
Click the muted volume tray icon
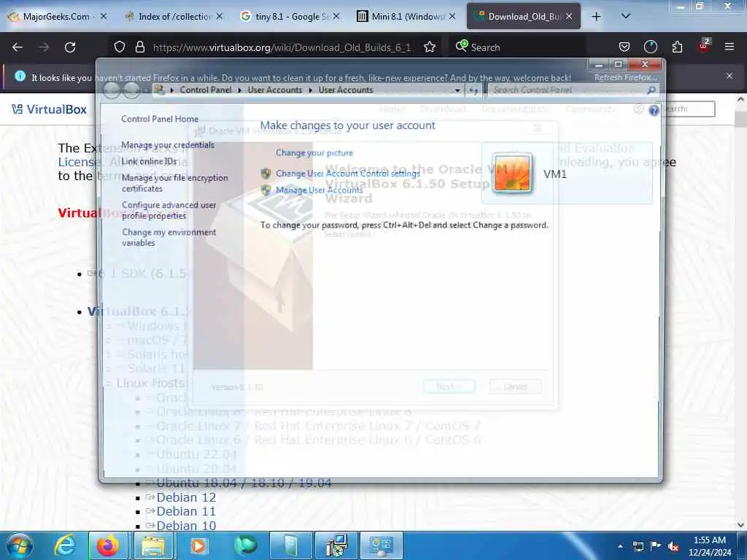tap(673, 547)
